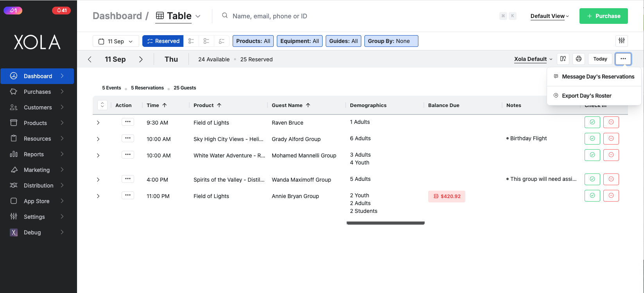
Task: Expand the Wanda Maximoff Group row
Action: pos(98,180)
